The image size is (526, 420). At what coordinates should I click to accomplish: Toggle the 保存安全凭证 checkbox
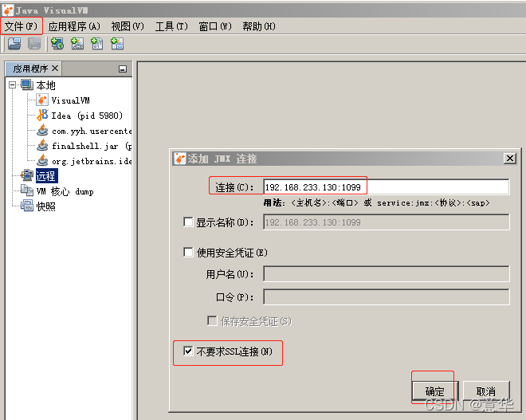click(x=212, y=320)
